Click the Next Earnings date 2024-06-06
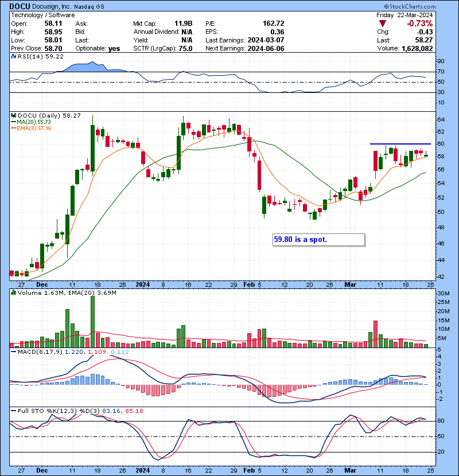This screenshot has width=459, height=476. click(x=266, y=49)
